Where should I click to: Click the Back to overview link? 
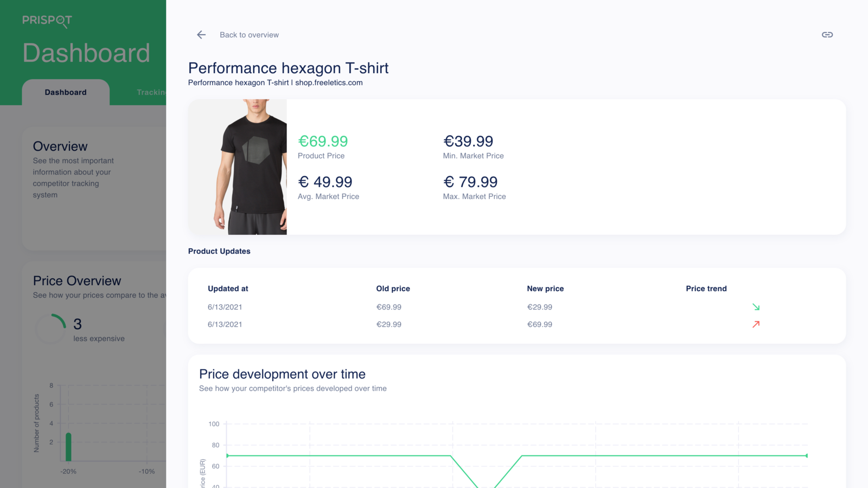click(249, 35)
